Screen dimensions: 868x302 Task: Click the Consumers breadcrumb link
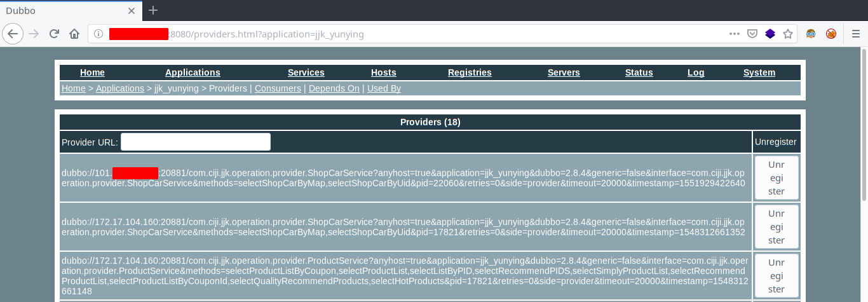coord(278,88)
